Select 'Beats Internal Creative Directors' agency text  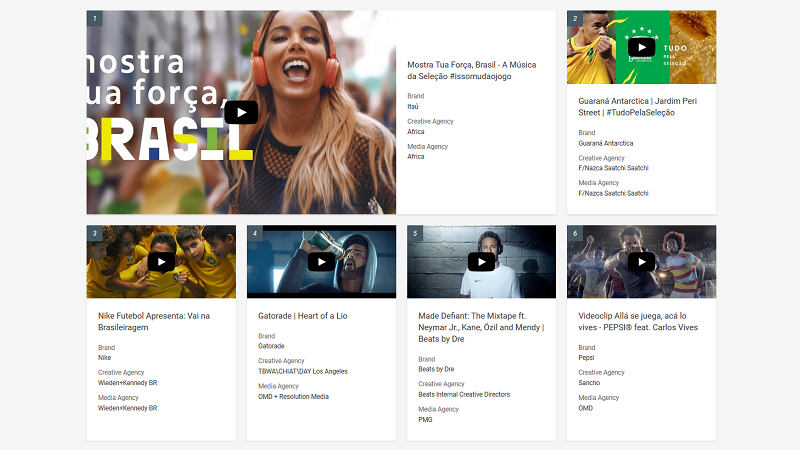(x=465, y=395)
